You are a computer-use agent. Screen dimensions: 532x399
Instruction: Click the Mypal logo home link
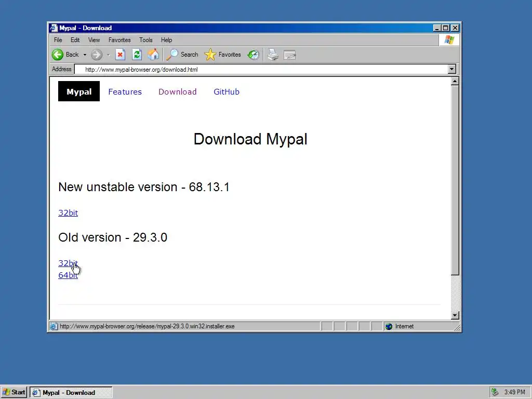(79, 91)
